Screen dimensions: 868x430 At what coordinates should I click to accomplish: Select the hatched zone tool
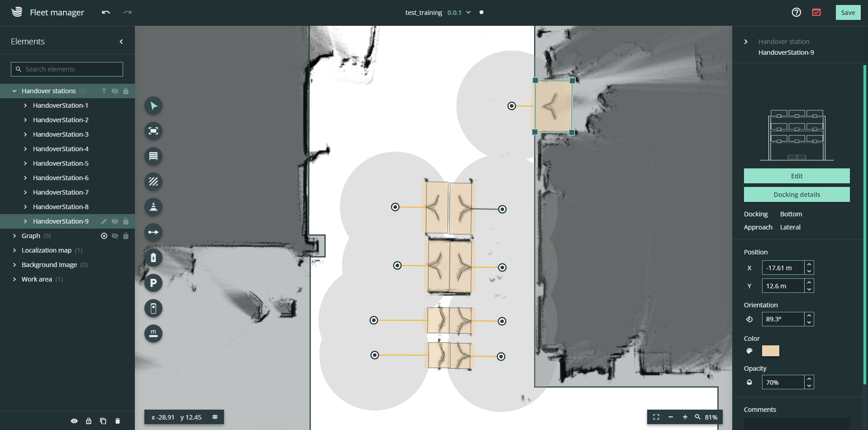pos(153,182)
